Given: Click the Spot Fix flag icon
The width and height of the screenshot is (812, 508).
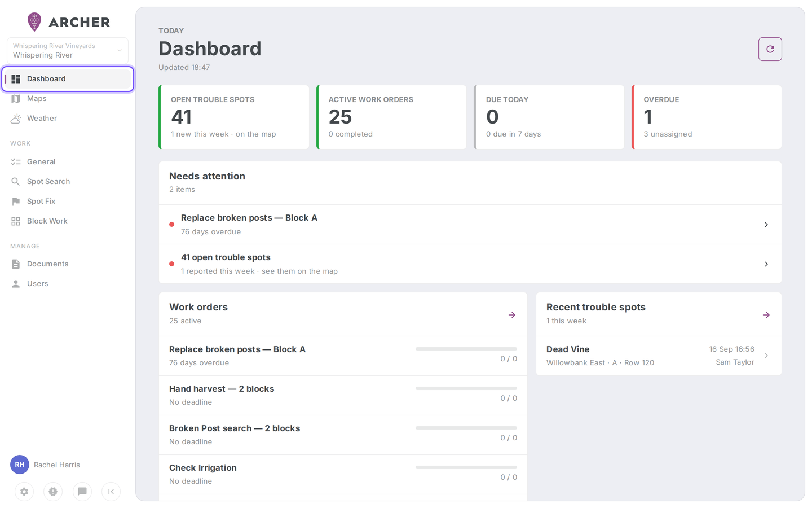Looking at the screenshot, I should 16,202.
